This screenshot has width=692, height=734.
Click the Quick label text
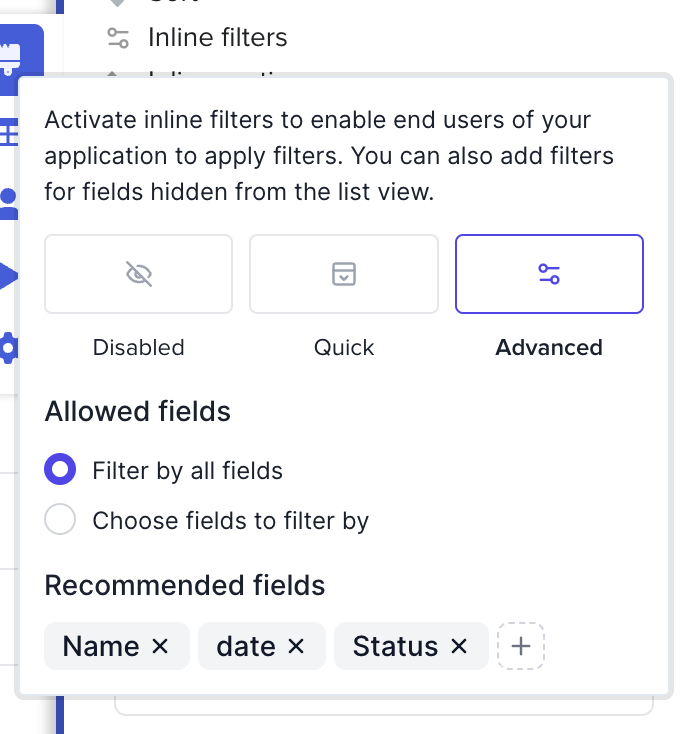click(x=344, y=348)
